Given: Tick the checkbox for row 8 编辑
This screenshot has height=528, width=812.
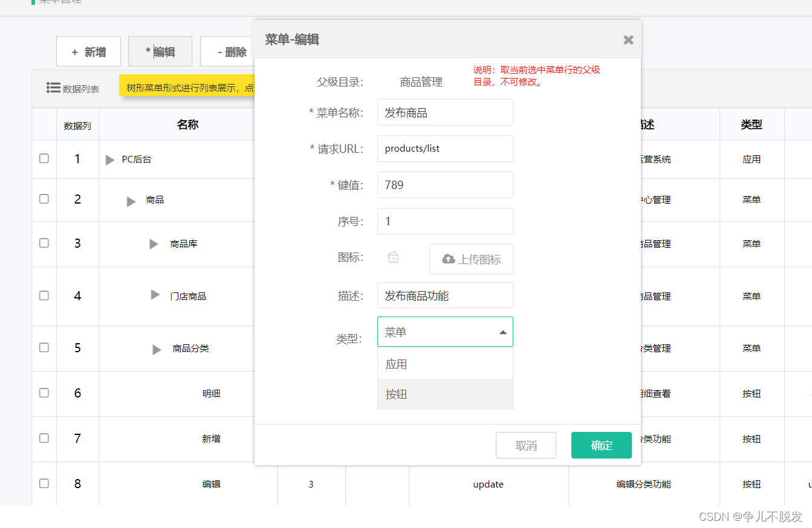Looking at the screenshot, I should [44, 483].
